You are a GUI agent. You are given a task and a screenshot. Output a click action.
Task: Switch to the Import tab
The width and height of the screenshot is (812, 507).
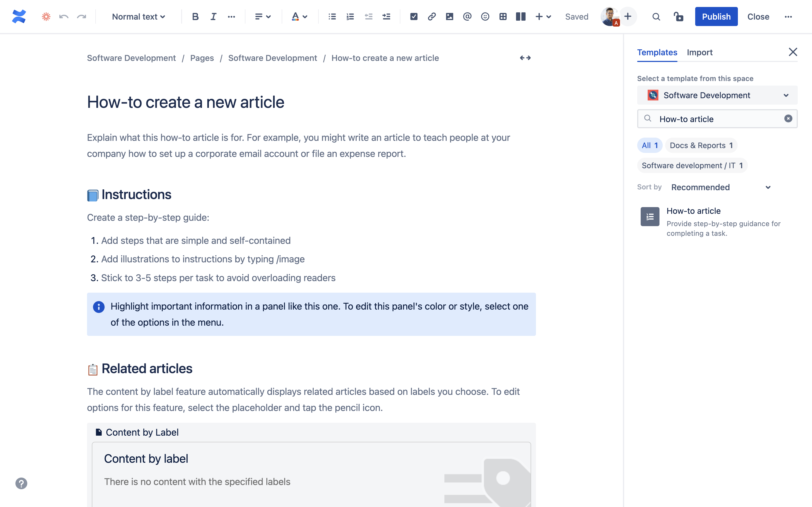[x=699, y=52]
